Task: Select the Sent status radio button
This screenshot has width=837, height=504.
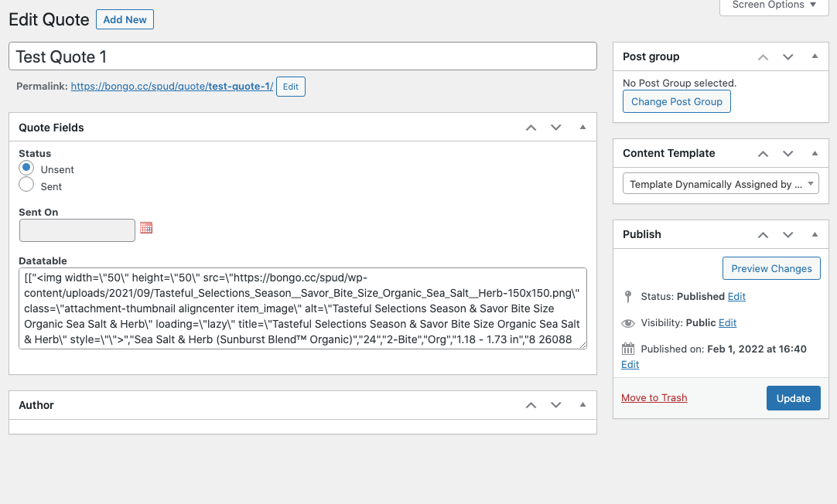Action: point(26,185)
